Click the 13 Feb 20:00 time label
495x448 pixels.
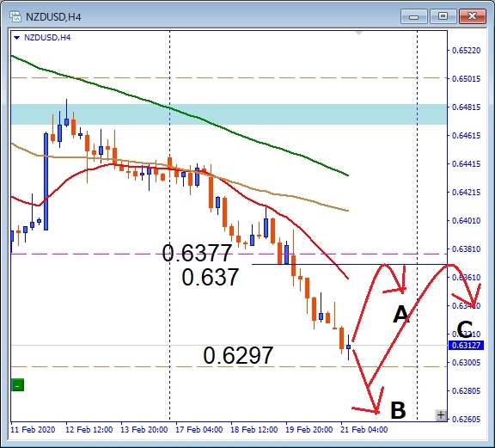point(144,430)
